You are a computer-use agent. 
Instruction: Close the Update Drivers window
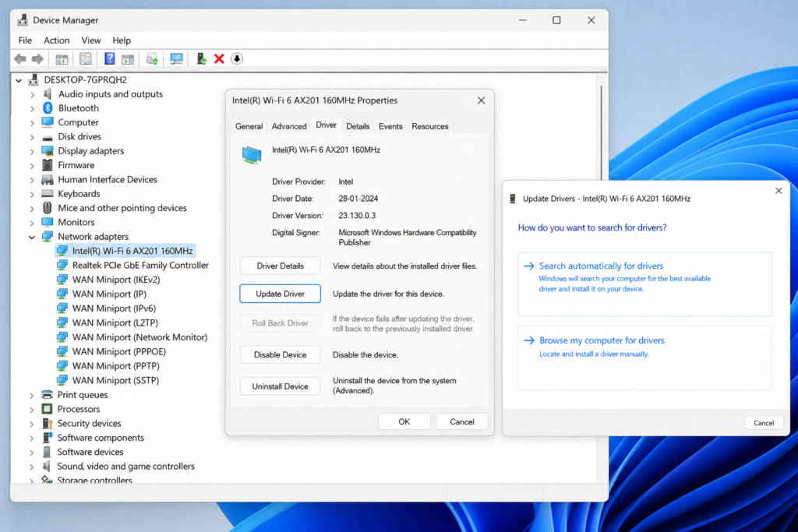(x=779, y=191)
